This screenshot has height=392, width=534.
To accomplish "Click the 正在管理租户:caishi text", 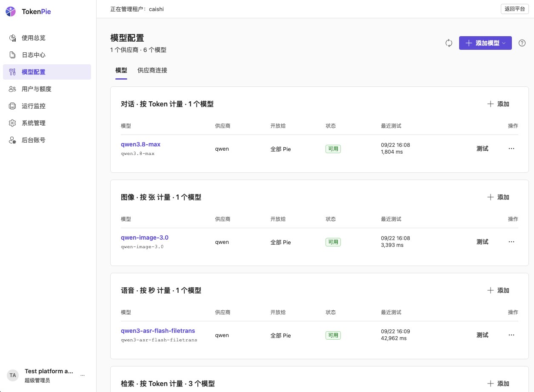I will click(x=137, y=9).
